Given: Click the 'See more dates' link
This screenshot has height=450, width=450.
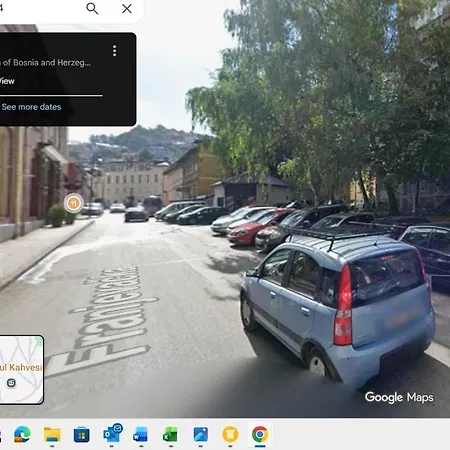Looking at the screenshot, I should pyautogui.click(x=31, y=107).
